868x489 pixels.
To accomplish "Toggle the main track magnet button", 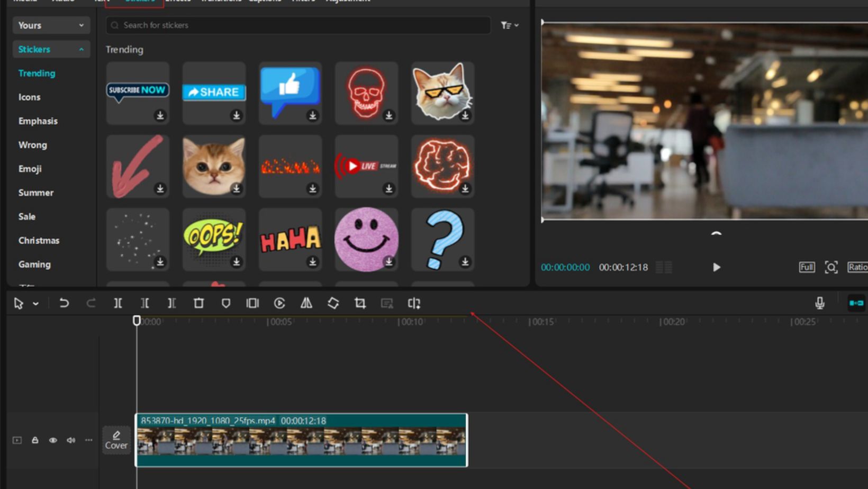I will tap(856, 303).
